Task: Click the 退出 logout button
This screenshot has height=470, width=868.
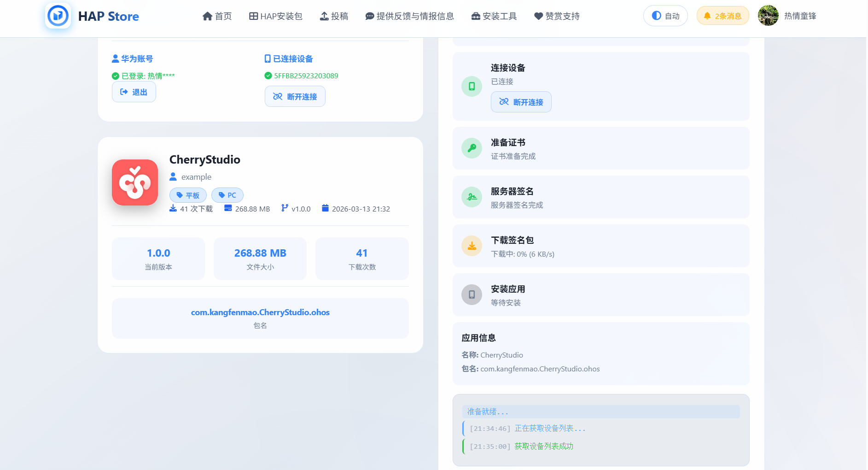Action: 134,92
